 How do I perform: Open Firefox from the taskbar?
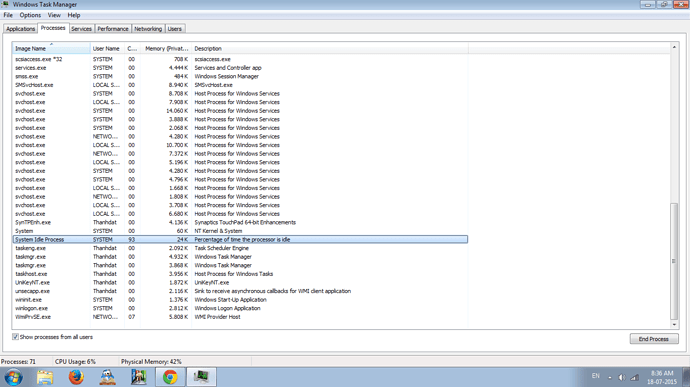[x=76, y=377]
